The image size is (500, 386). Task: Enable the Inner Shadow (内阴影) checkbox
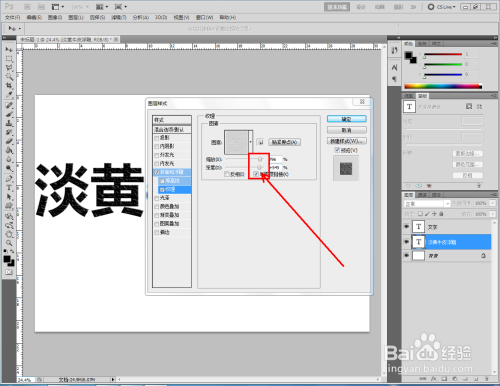(x=157, y=146)
